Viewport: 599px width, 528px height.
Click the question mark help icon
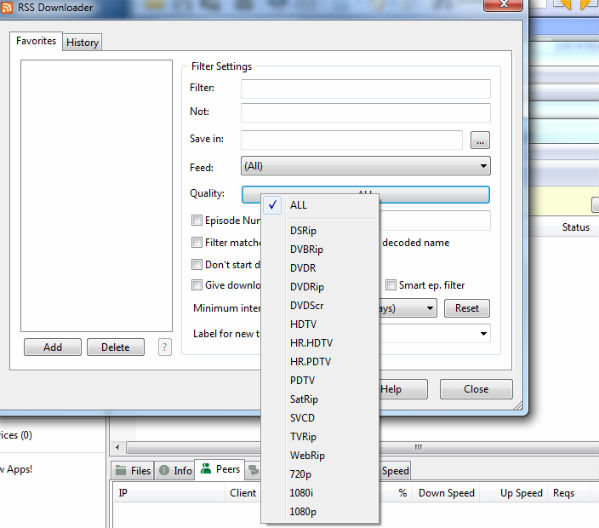click(x=165, y=347)
